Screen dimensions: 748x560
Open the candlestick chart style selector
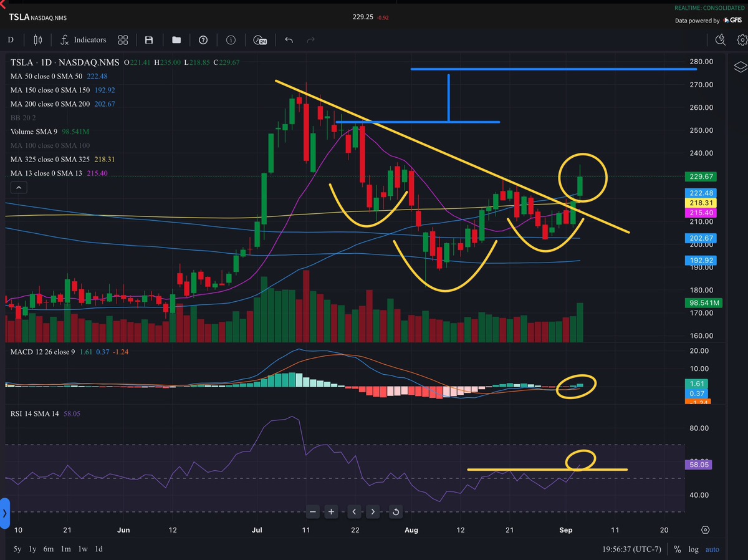click(38, 40)
